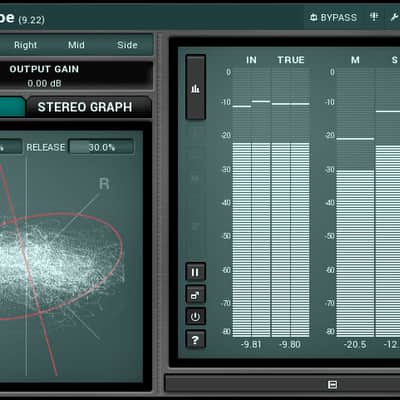Image resolution: width=400 pixels, height=400 pixels.
Task: Click the IN meter peak readout -9.81
Action: (x=251, y=344)
